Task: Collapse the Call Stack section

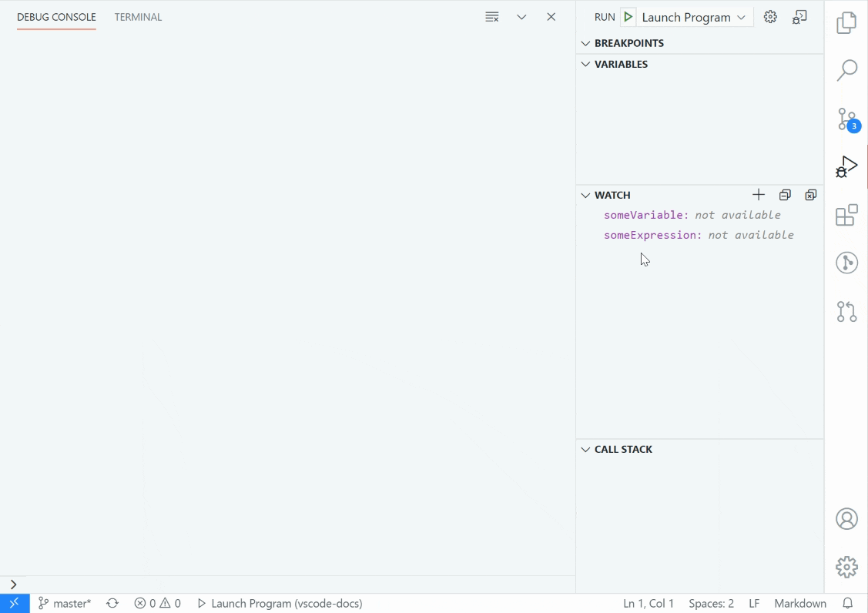Action: [585, 449]
